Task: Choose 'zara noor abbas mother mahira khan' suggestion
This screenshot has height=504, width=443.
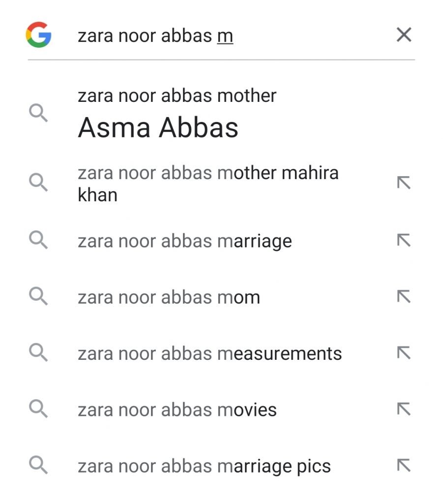Action: (208, 184)
